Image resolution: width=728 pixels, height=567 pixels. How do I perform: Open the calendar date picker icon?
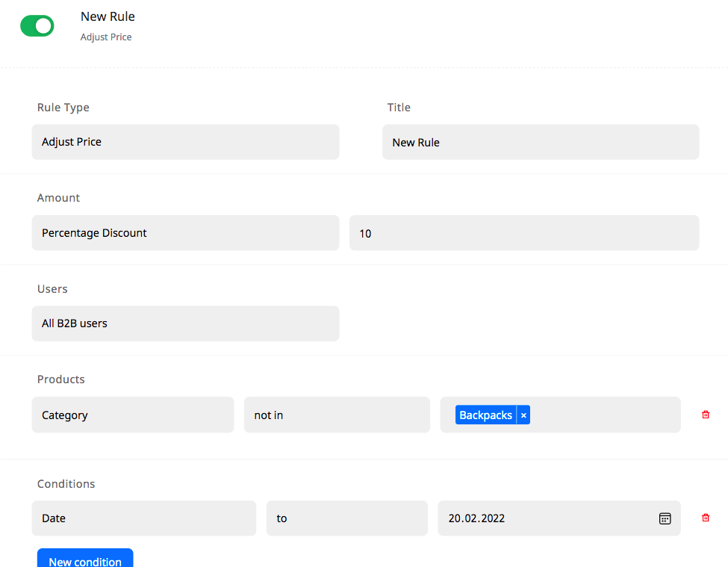665,518
